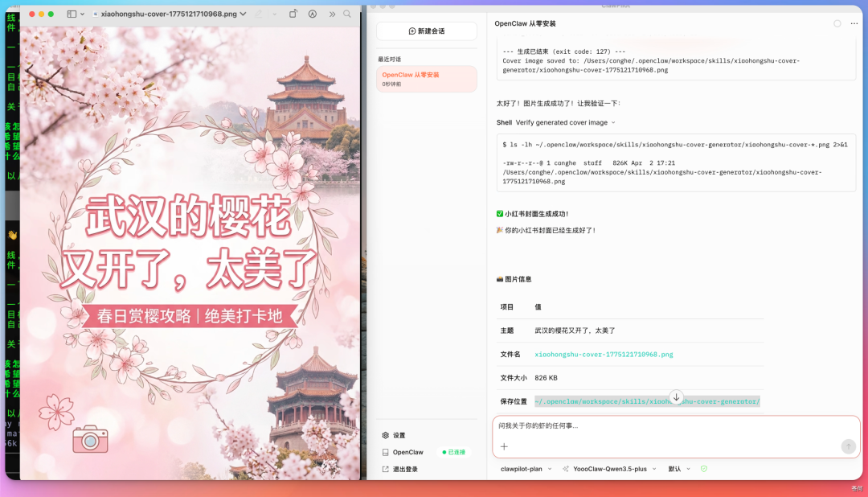Select the markup pencil icon in Preview toolbar
The height and width of the screenshot is (497, 868).
[x=259, y=14]
